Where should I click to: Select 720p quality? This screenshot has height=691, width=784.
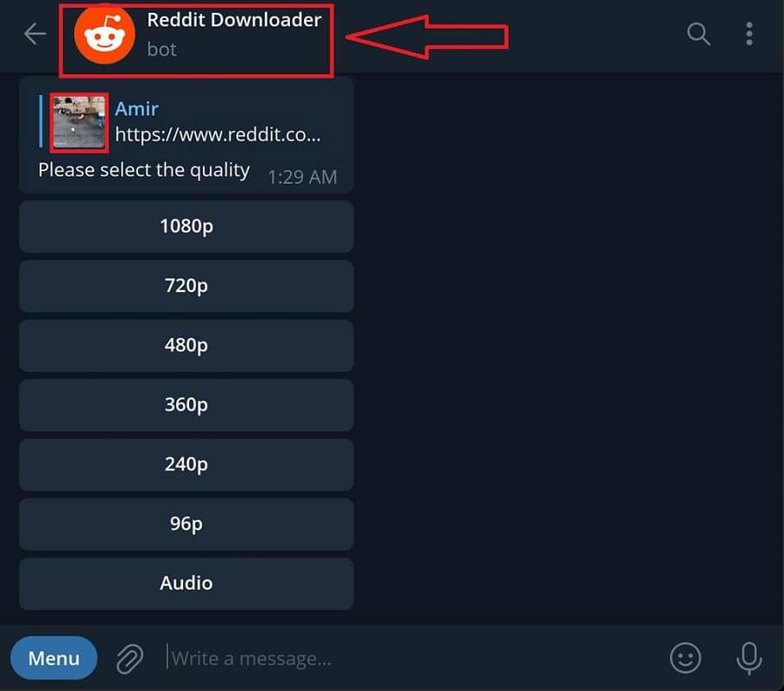tap(187, 286)
